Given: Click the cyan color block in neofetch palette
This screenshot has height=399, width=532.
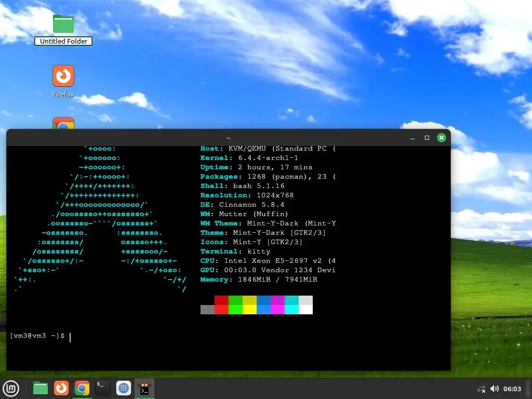Looking at the screenshot, I should tap(291, 304).
